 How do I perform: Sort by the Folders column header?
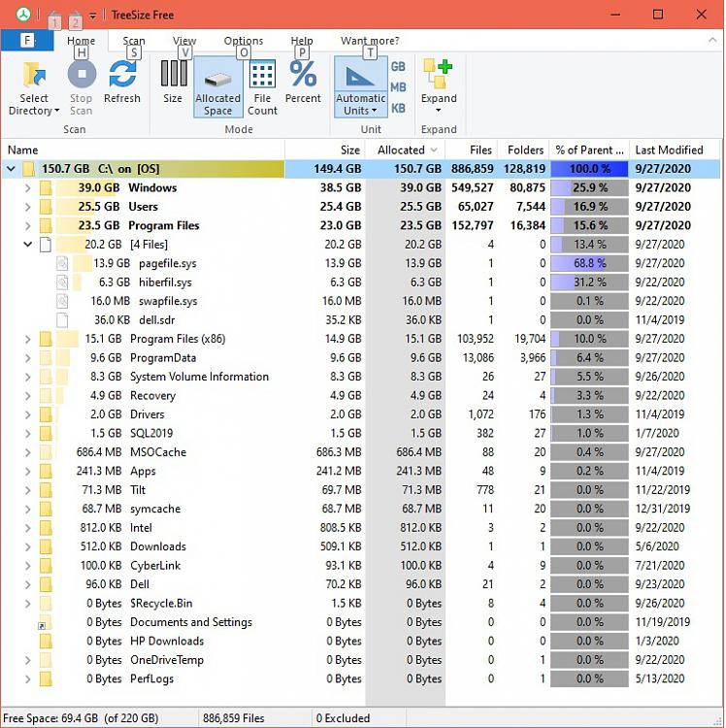[x=523, y=149]
